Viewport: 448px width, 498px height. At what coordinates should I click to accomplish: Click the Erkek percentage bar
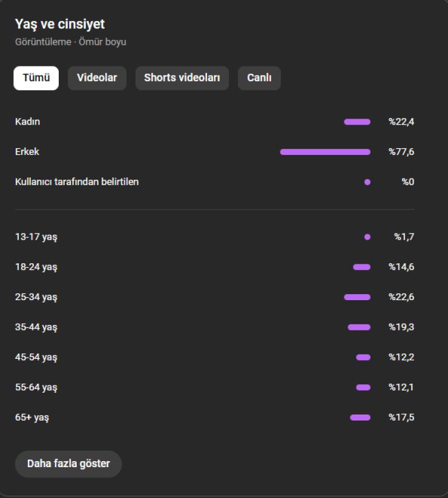point(325,152)
